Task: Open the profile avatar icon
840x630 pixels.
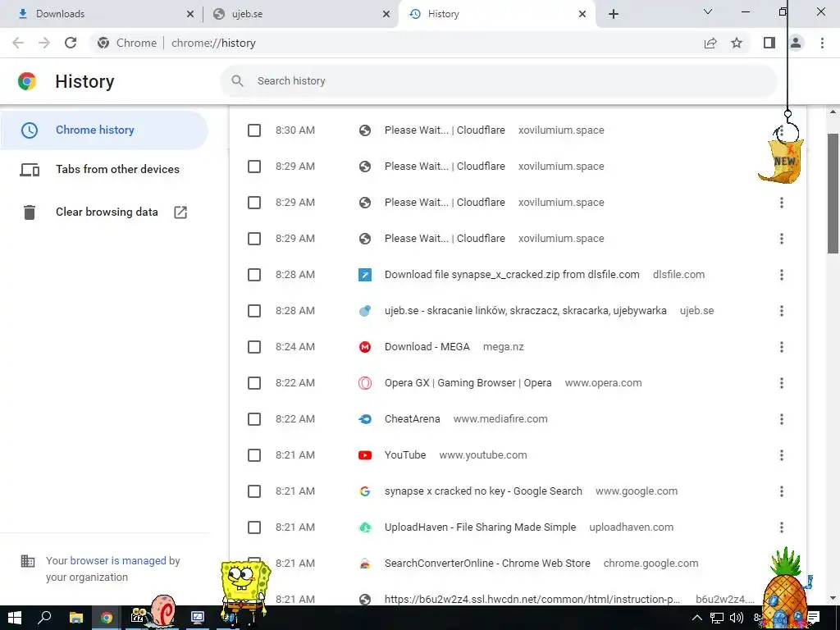Action: point(796,43)
